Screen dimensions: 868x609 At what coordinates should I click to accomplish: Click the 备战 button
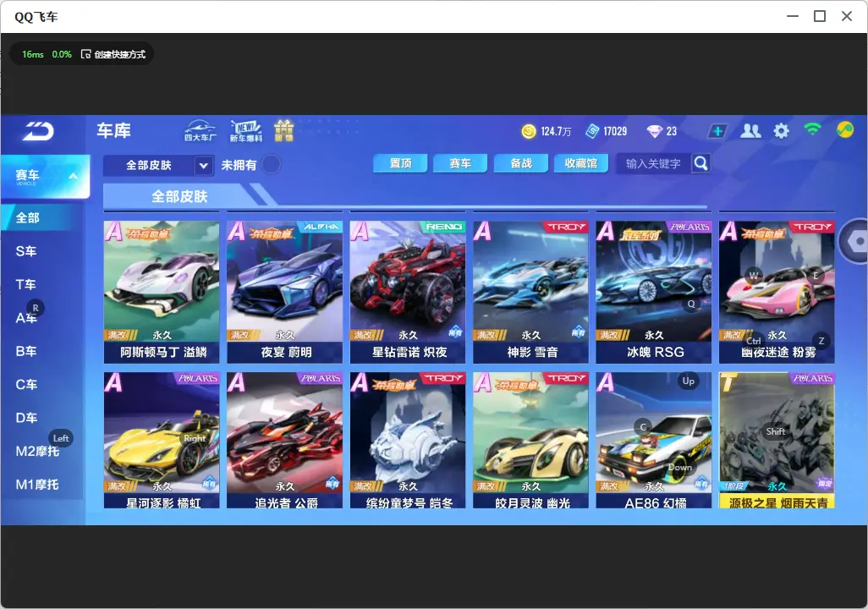coord(521,163)
